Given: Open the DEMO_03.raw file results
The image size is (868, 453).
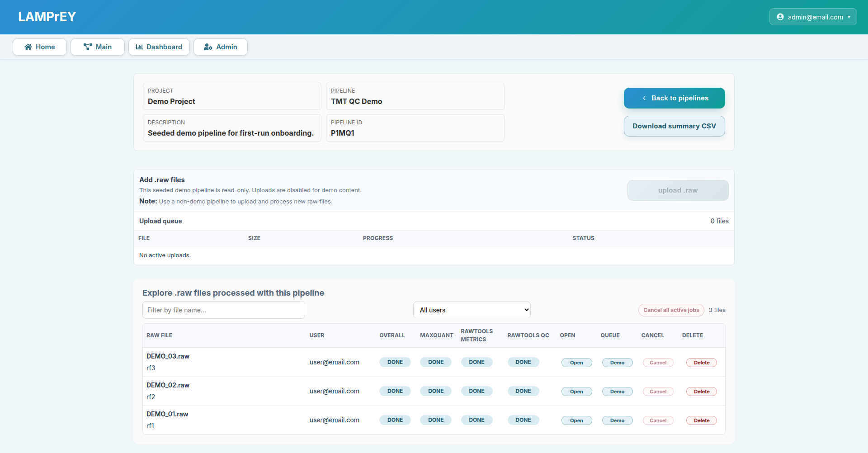Looking at the screenshot, I should (x=576, y=363).
